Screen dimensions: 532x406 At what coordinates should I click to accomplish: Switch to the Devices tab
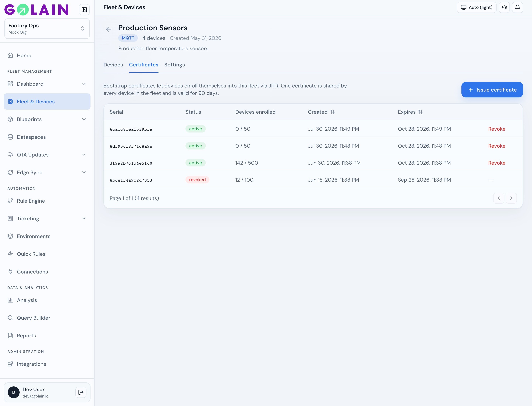click(113, 65)
